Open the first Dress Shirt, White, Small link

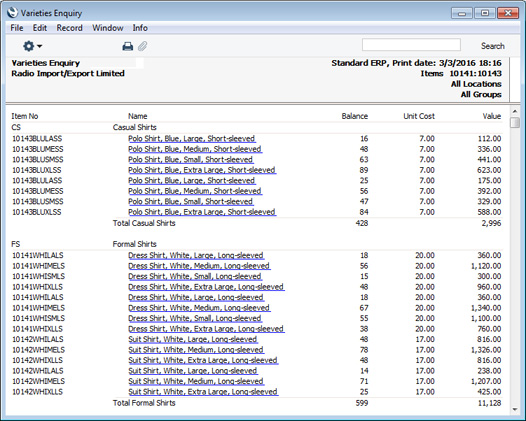(x=195, y=276)
